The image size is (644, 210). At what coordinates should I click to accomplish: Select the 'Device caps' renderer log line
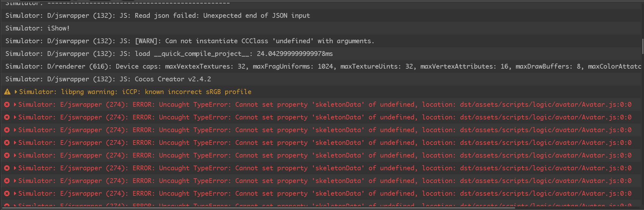click(x=317, y=66)
